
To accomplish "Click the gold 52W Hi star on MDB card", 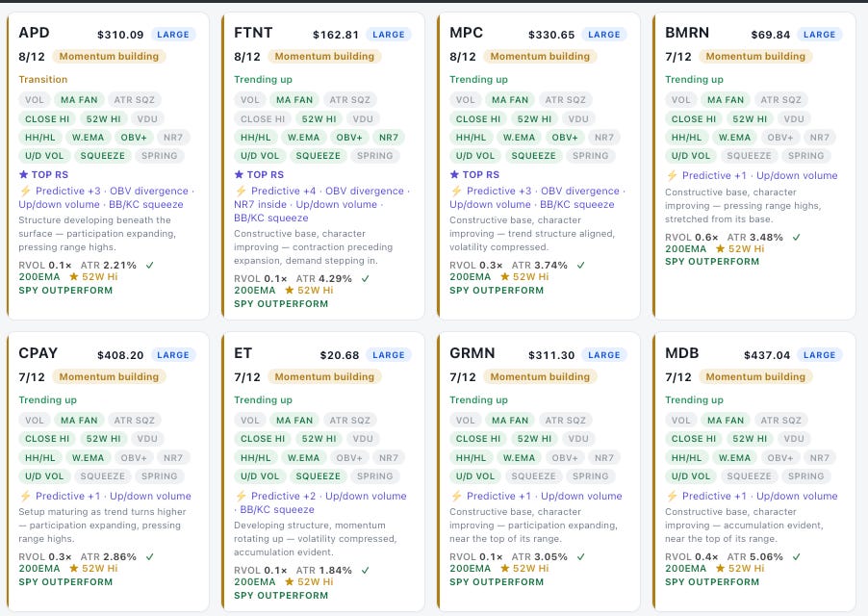I will point(720,569).
